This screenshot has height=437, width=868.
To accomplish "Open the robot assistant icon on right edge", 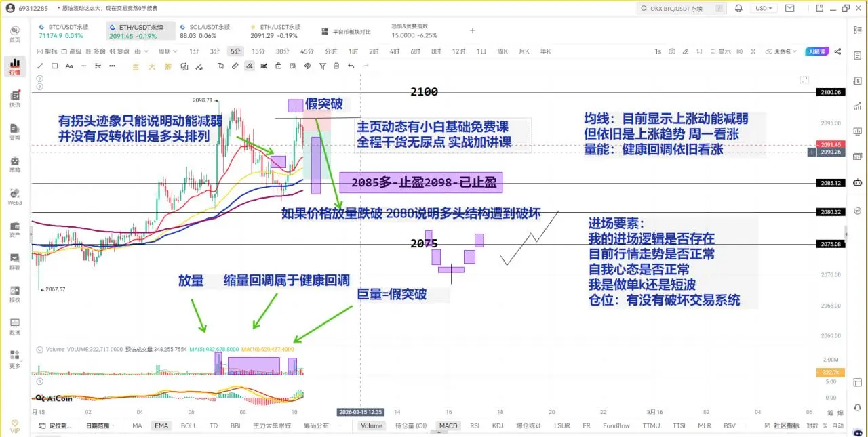I will (x=857, y=182).
